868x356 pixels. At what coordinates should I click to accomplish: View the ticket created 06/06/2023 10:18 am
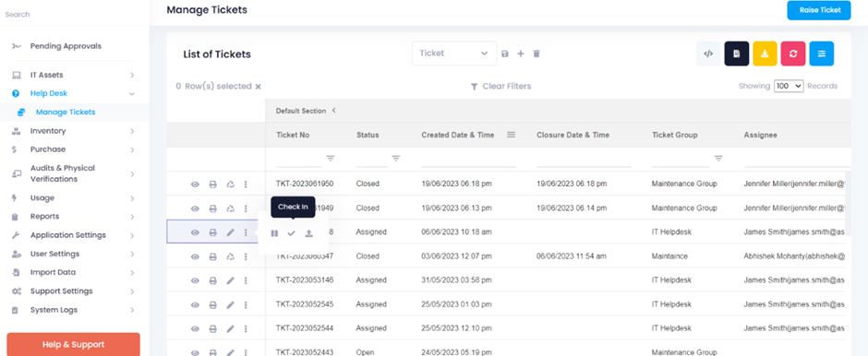tap(195, 232)
